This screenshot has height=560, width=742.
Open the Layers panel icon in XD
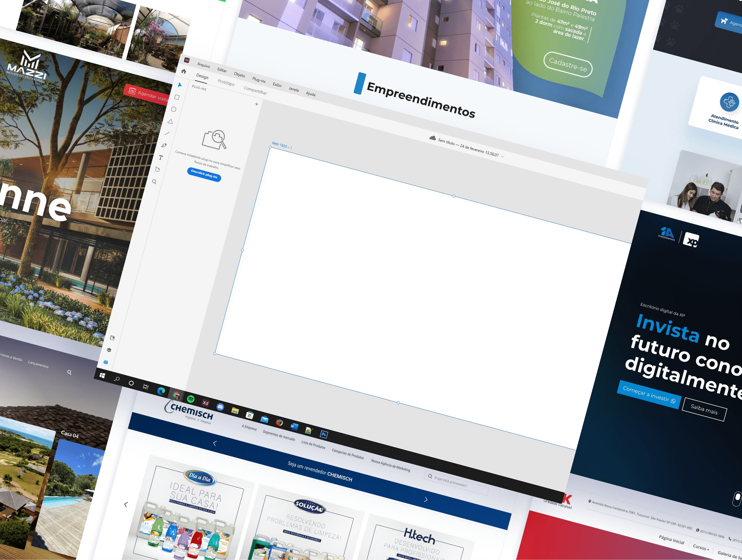coord(109,350)
